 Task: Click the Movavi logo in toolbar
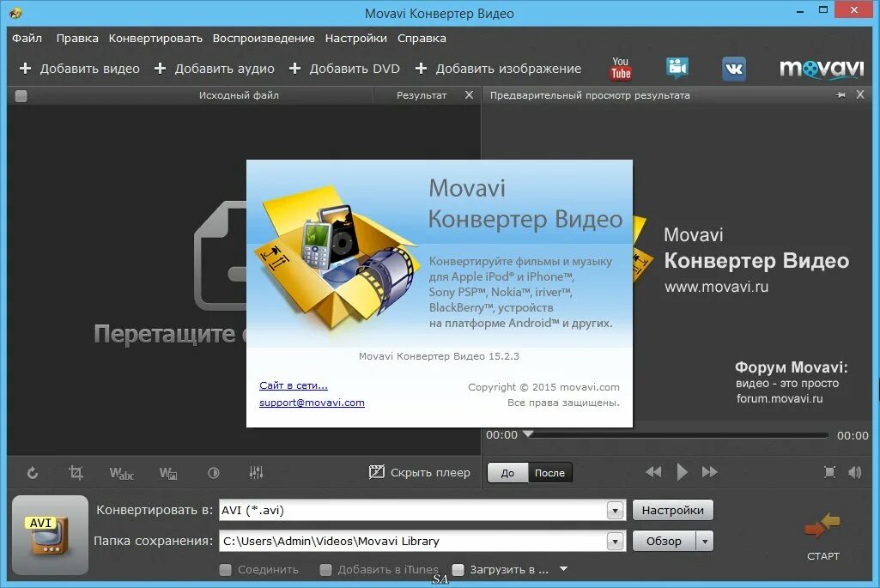click(822, 69)
